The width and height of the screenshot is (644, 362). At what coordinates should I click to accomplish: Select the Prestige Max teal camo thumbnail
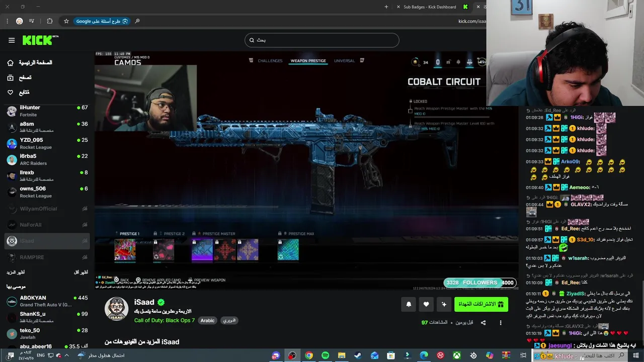[288, 250]
